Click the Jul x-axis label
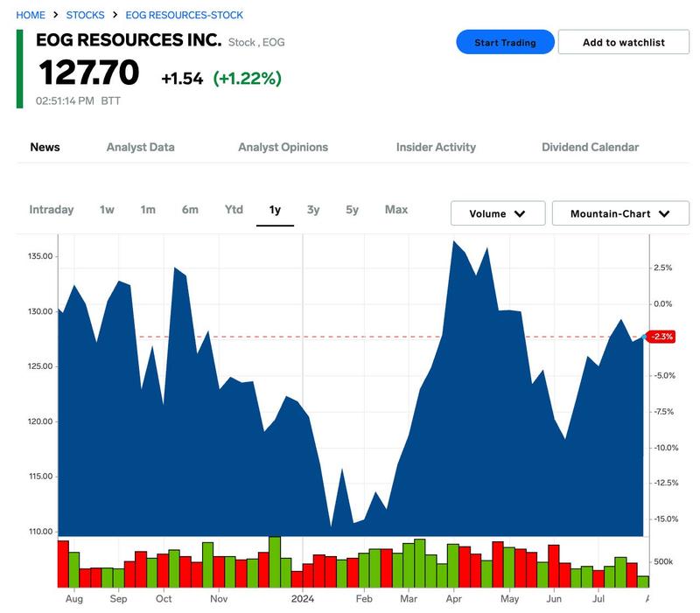Image resolution: width=700 pixels, height=613 pixels. click(x=598, y=599)
